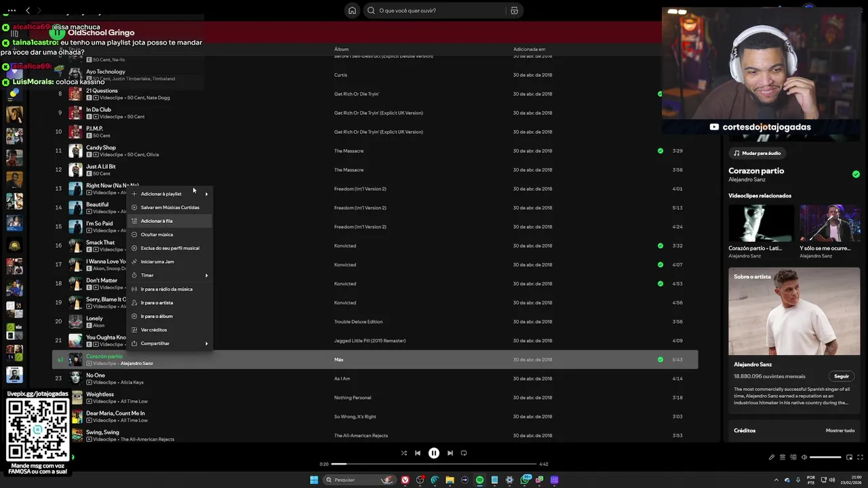The width and height of the screenshot is (868, 488).
Task: Expand the Timer submenu arrow
Action: pyautogui.click(x=206, y=275)
